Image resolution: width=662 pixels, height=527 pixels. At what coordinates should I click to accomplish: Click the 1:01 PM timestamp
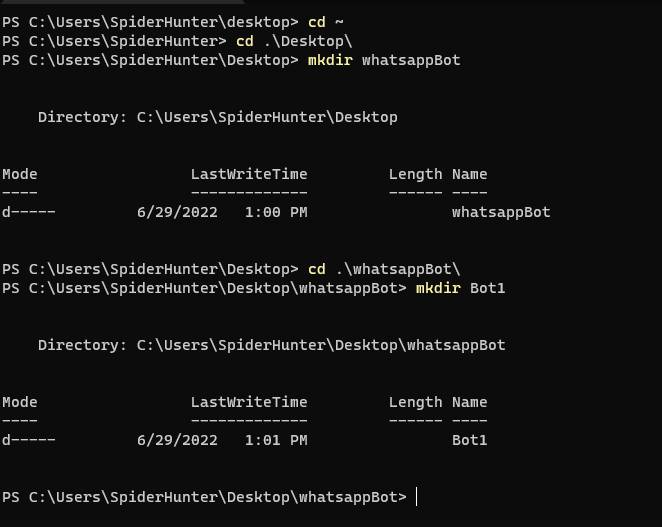coord(276,440)
